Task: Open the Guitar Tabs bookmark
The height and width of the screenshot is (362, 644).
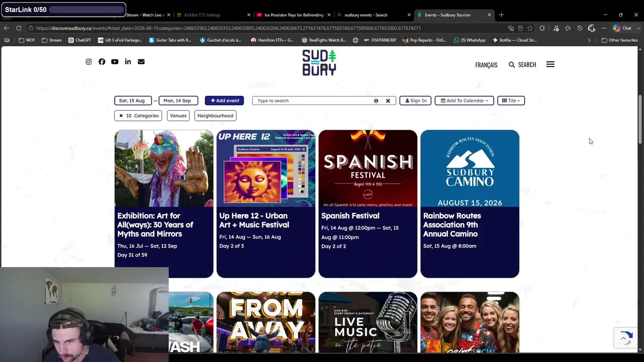Action: [x=170, y=40]
